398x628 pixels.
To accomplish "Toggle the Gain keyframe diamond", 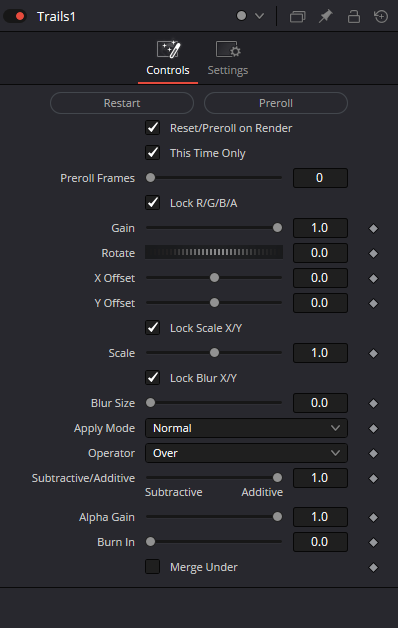I will pos(373,228).
